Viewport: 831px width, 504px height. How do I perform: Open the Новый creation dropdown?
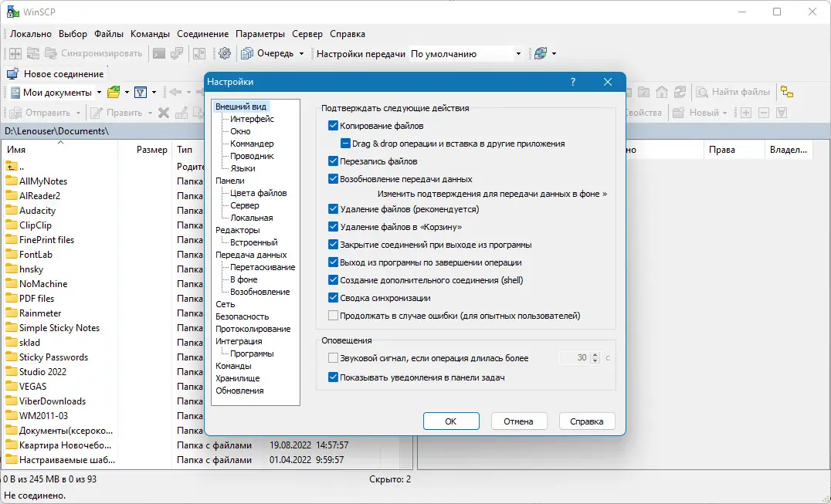point(723,114)
